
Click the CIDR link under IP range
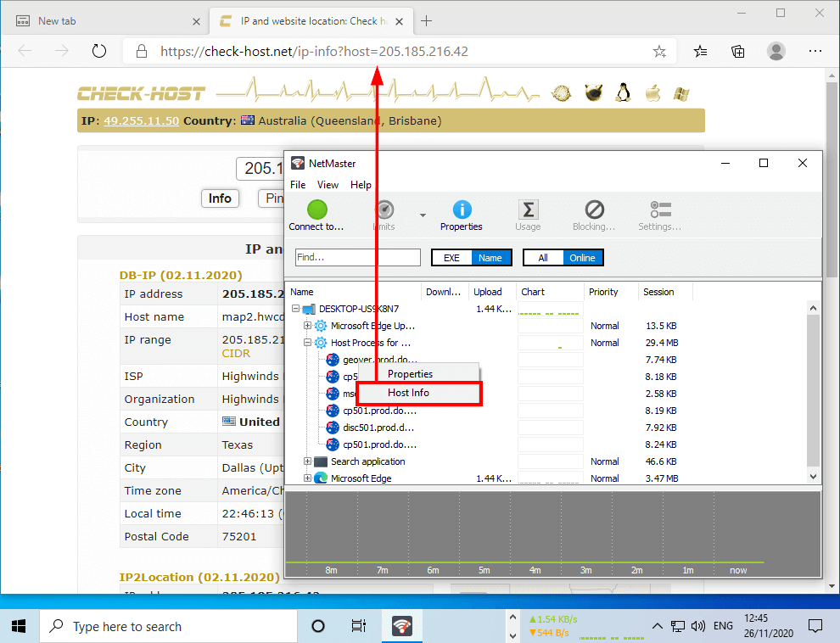(x=236, y=354)
